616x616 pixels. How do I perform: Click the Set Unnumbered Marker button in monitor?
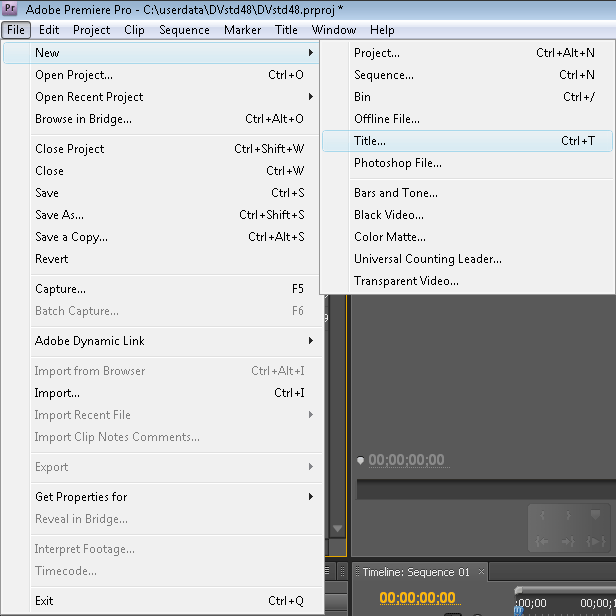[x=595, y=515]
